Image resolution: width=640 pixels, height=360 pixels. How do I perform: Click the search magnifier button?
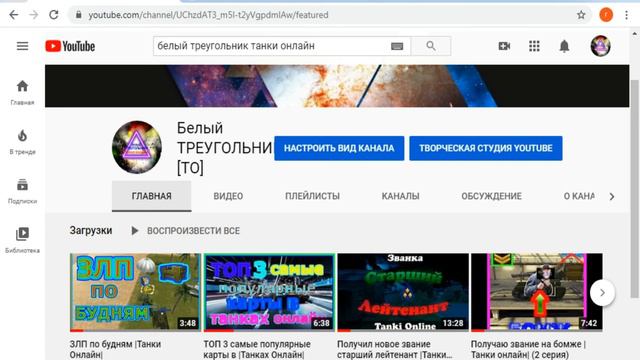431,46
